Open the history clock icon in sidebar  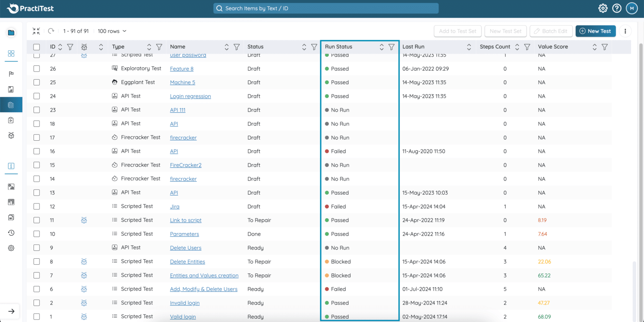(x=11, y=233)
